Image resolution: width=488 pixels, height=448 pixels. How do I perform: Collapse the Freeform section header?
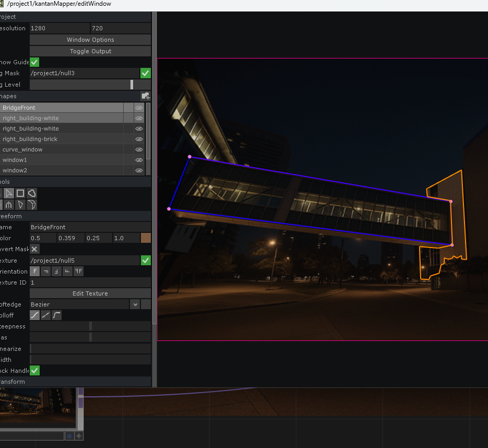(x=73, y=216)
